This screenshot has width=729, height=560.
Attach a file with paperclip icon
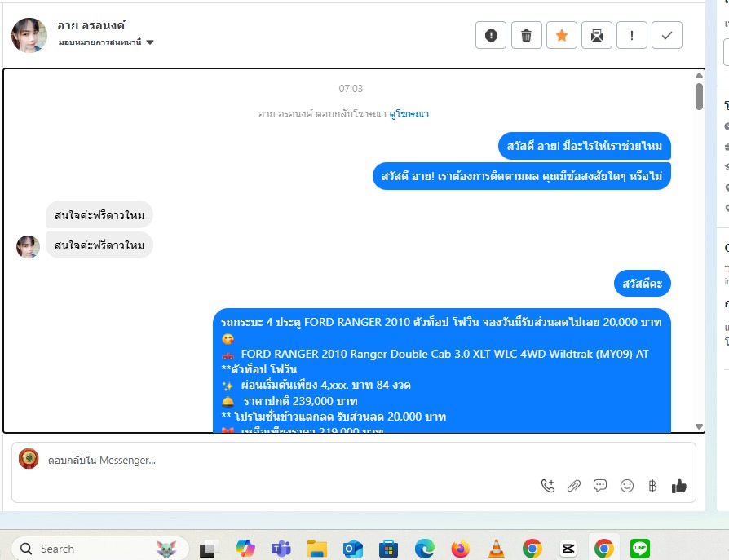(x=574, y=486)
